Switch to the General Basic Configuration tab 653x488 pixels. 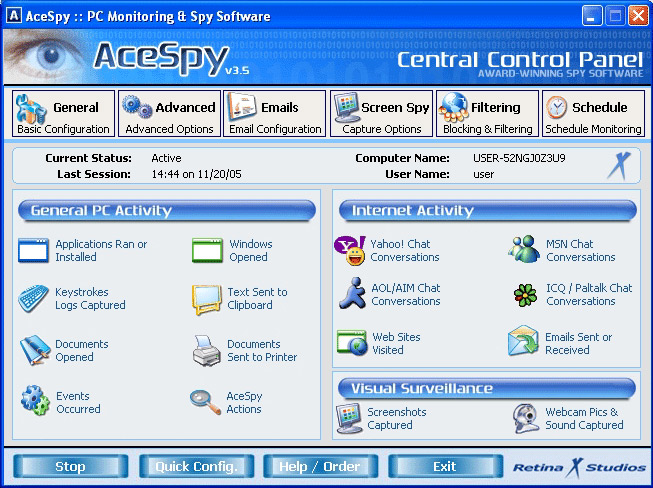pos(63,115)
